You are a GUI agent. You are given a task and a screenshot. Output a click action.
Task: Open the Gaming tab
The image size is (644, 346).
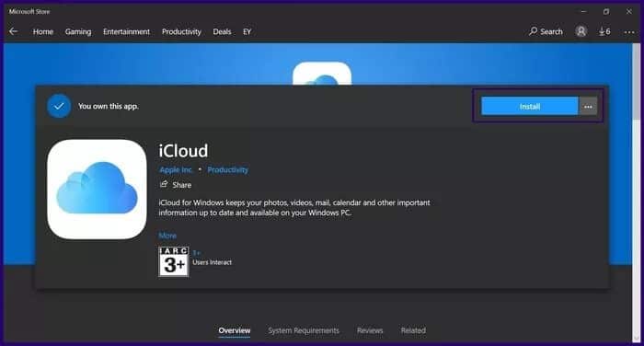point(78,31)
